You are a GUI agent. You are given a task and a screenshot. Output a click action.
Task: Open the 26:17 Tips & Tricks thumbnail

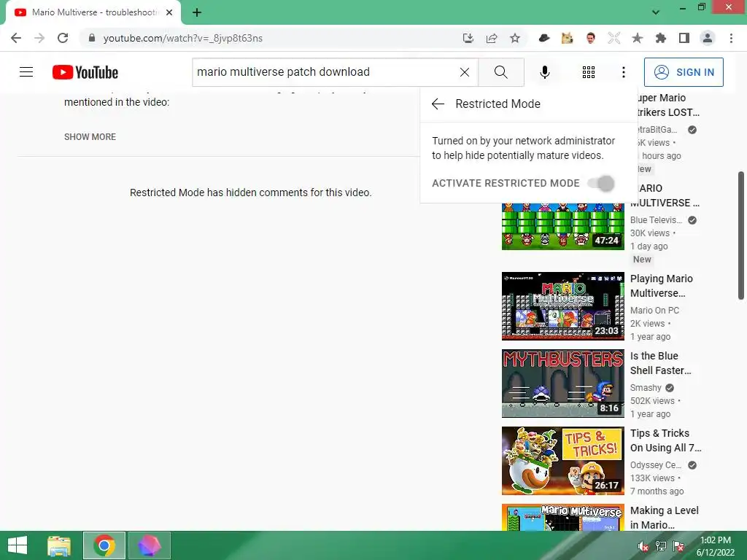pyautogui.click(x=562, y=461)
